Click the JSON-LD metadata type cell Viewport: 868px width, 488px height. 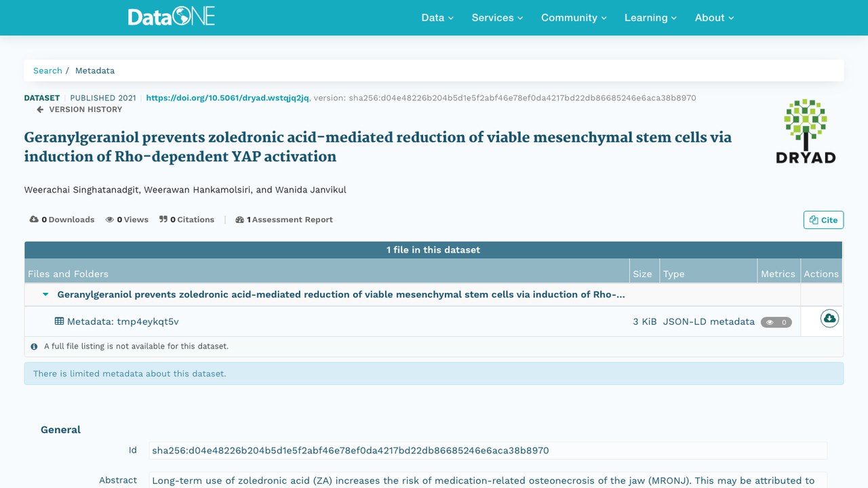pos(709,321)
